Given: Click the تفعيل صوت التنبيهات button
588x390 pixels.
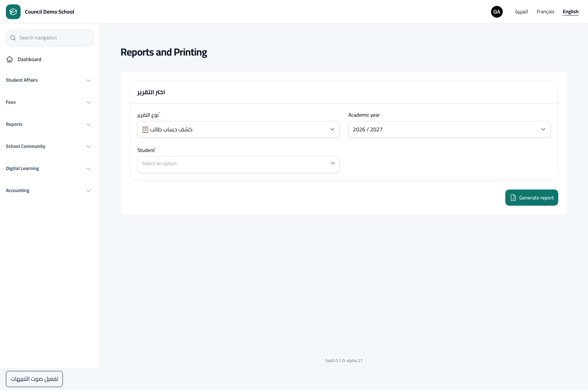Looking at the screenshot, I should point(34,379).
